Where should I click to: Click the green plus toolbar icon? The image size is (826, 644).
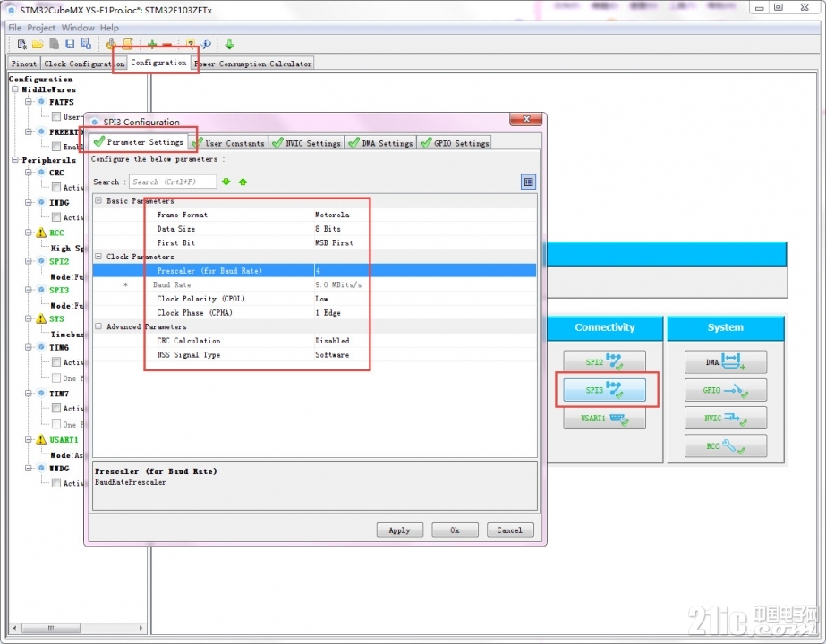click(152, 44)
